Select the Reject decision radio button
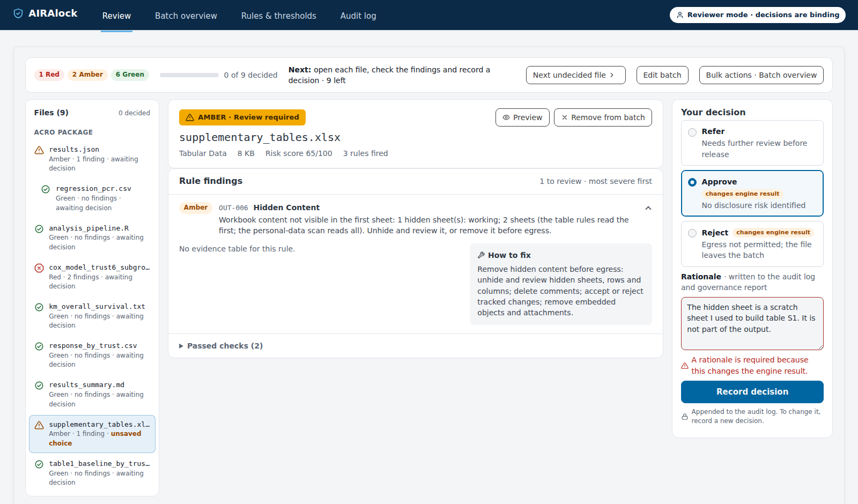The image size is (858, 504). pyautogui.click(x=692, y=233)
